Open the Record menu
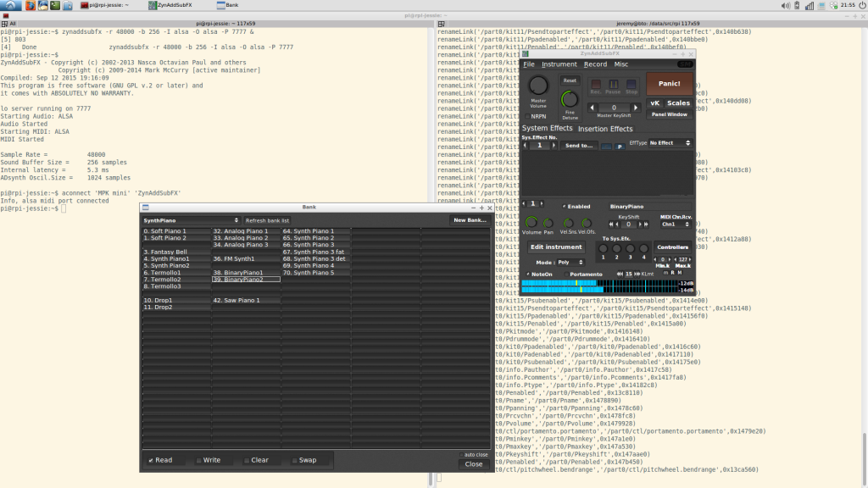Viewport: 868px width, 488px height. (x=595, y=64)
